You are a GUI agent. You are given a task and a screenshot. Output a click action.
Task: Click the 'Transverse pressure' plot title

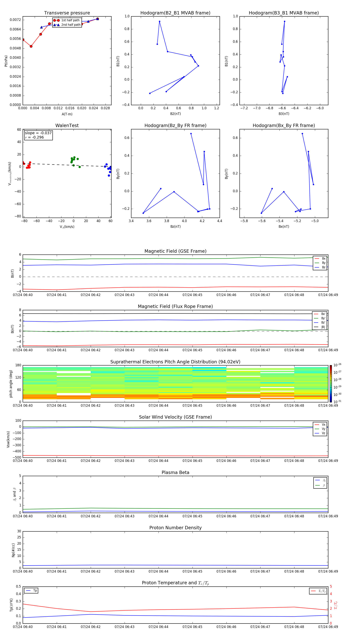(x=67, y=13)
